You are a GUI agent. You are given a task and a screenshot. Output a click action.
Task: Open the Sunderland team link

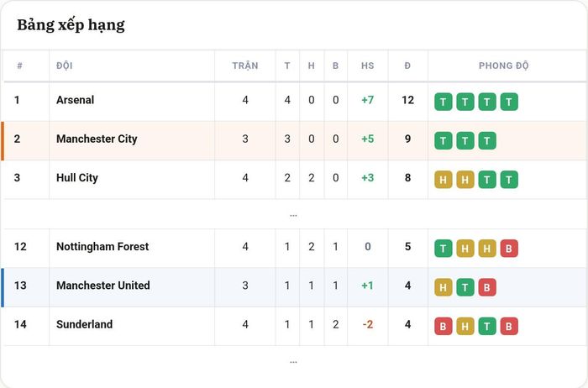(84, 324)
